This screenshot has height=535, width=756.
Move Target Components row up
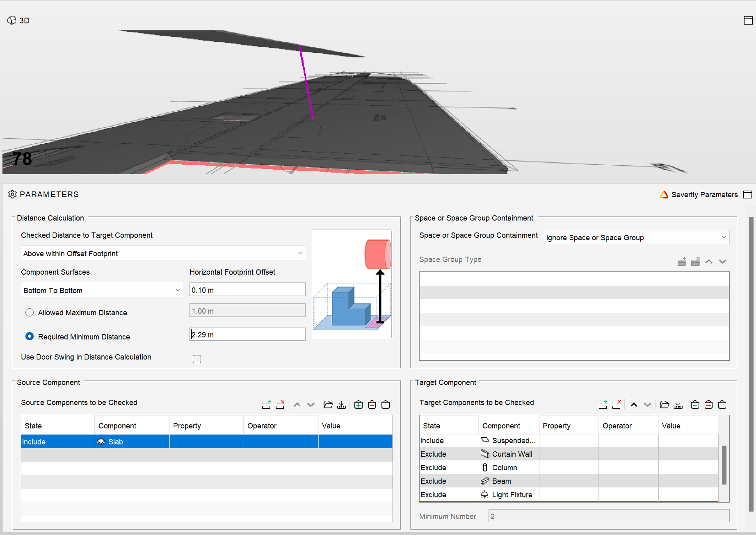point(634,405)
